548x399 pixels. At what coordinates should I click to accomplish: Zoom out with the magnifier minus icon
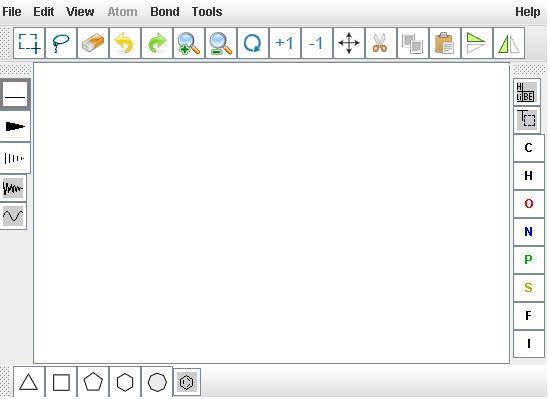(x=221, y=43)
